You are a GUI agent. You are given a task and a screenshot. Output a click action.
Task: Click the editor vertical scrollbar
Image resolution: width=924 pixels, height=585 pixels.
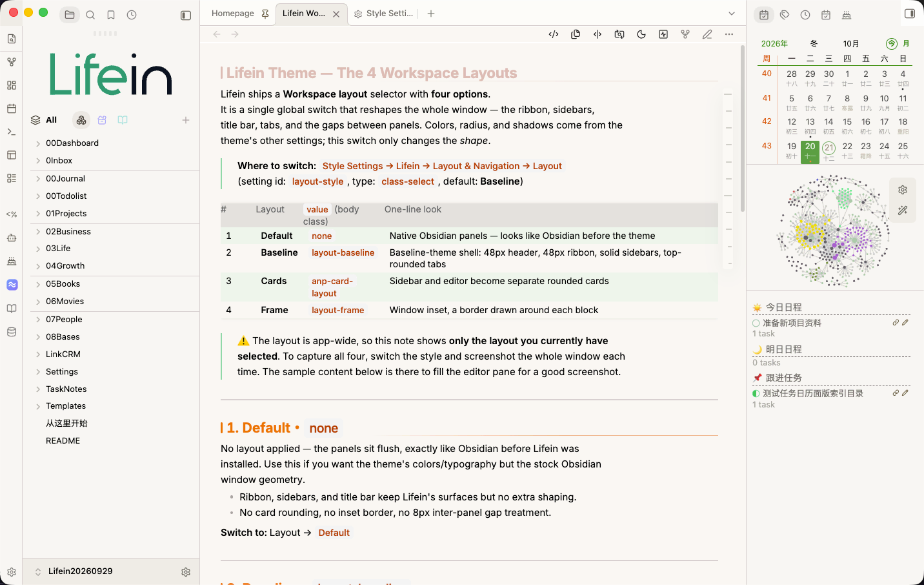[743, 128]
